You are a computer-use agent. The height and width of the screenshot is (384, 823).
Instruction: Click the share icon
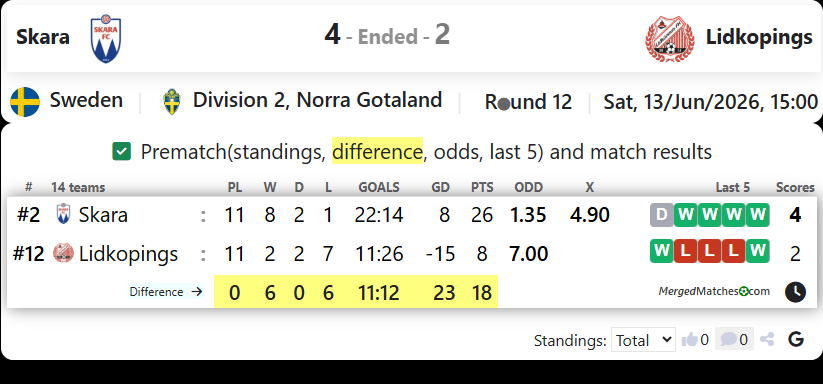(x=767, y=340)
